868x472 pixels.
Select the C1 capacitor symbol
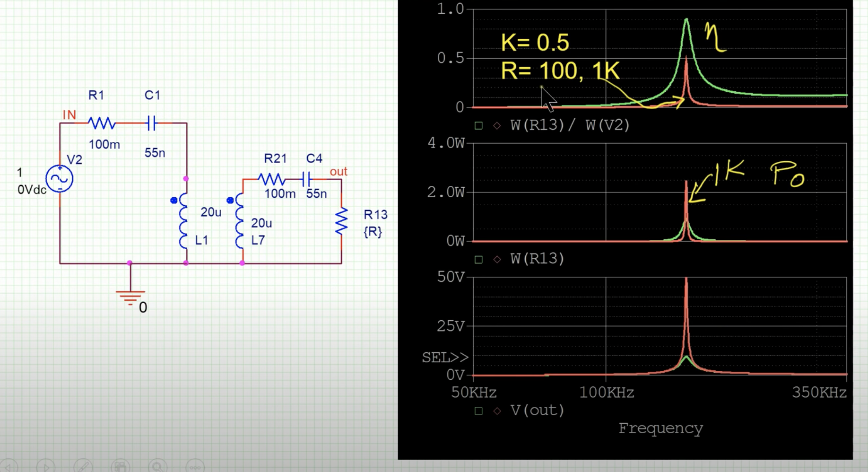click(151, 123)
